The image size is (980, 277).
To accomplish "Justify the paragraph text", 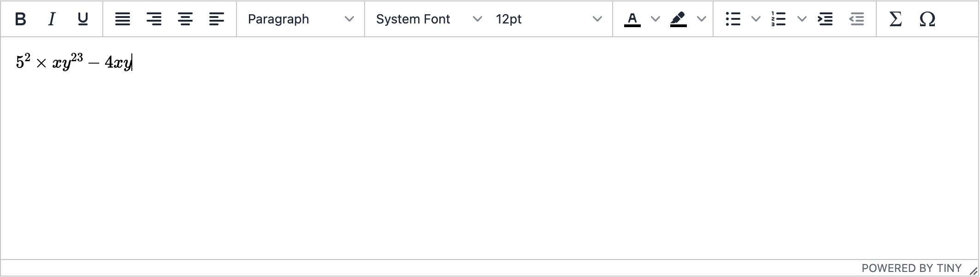I will coord(123,19).
